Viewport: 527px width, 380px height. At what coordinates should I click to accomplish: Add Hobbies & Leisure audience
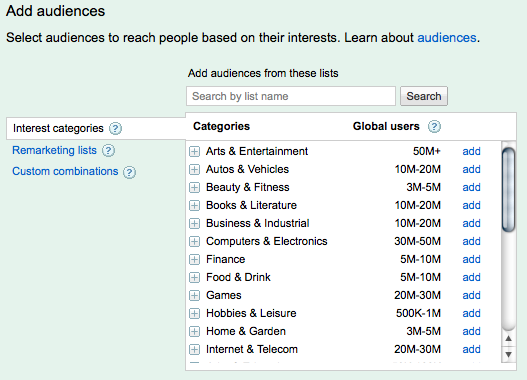(471, 313)
